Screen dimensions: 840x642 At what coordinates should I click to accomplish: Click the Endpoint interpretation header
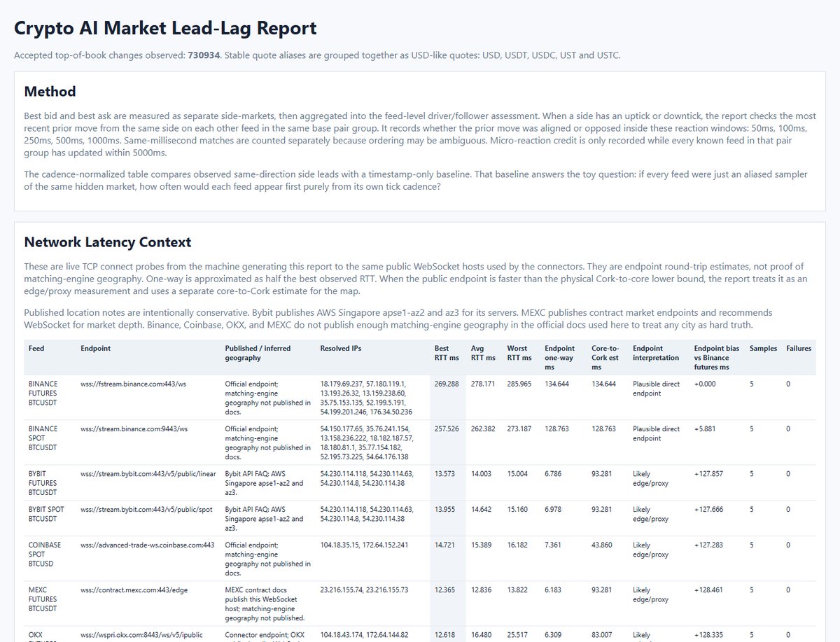point(656,353)
